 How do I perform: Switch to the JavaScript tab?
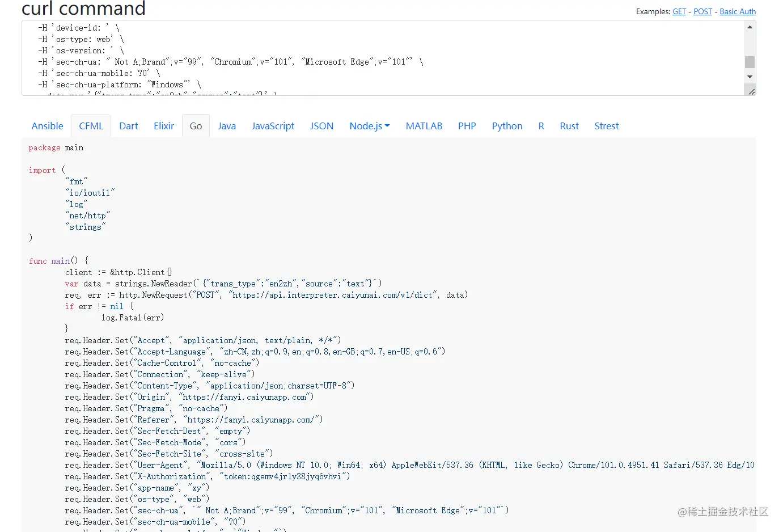click(x=273, y=126)
